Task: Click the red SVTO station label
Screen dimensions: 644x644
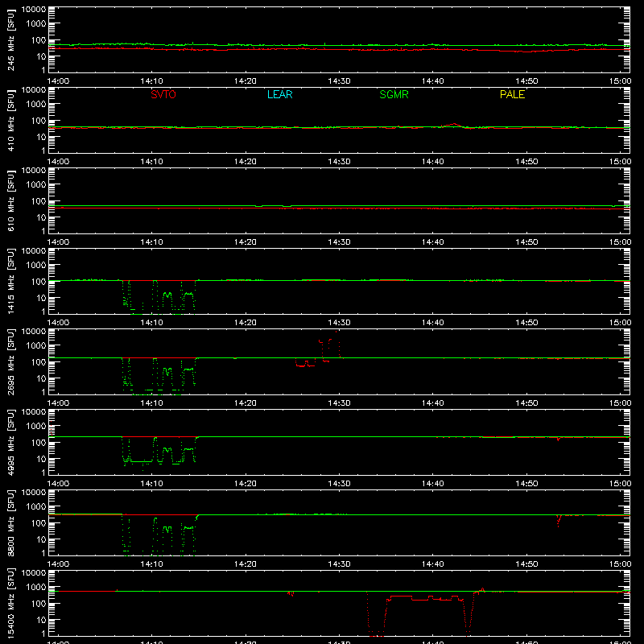Action: (x=163, y=94)
